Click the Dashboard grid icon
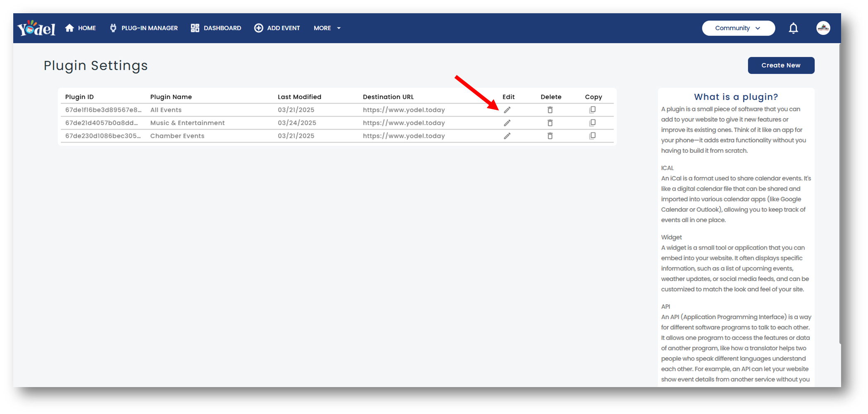Screen dimensions: 868x414 coord(194,28)
